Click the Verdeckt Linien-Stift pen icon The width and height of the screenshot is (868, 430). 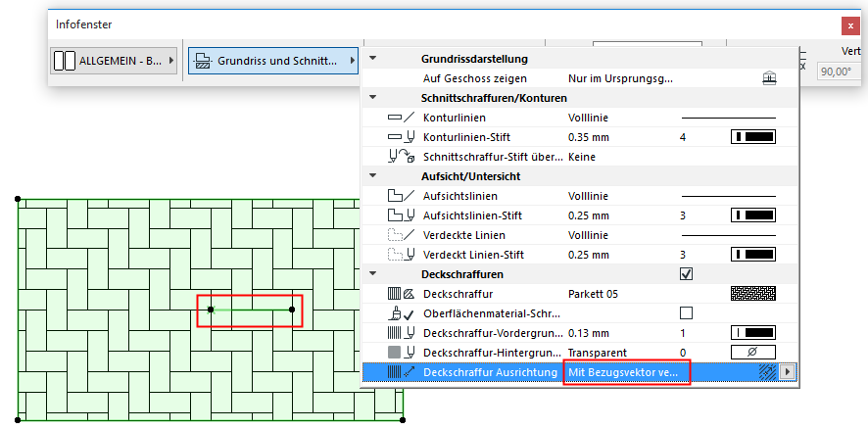(401, 255)
